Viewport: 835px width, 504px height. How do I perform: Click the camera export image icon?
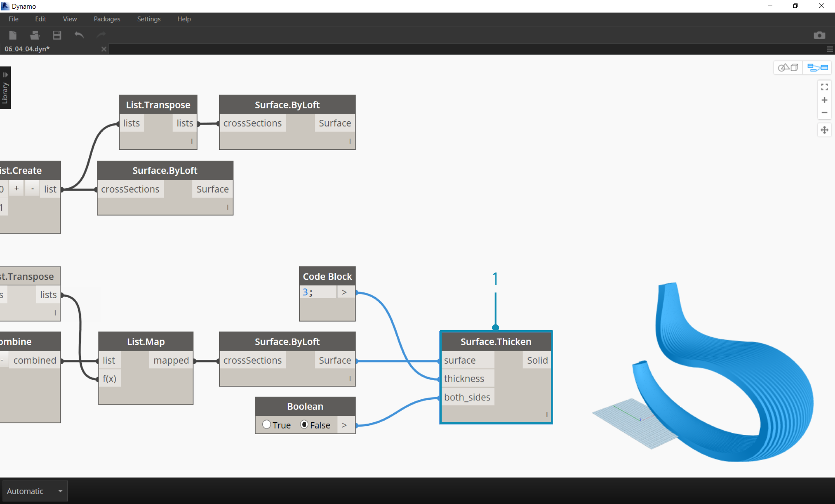[819, 35]
